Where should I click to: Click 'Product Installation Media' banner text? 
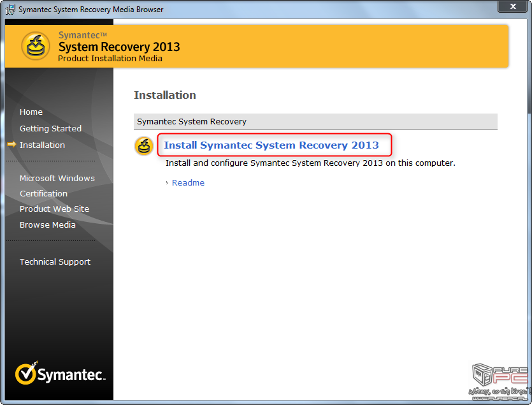click(x=110, y=59)
